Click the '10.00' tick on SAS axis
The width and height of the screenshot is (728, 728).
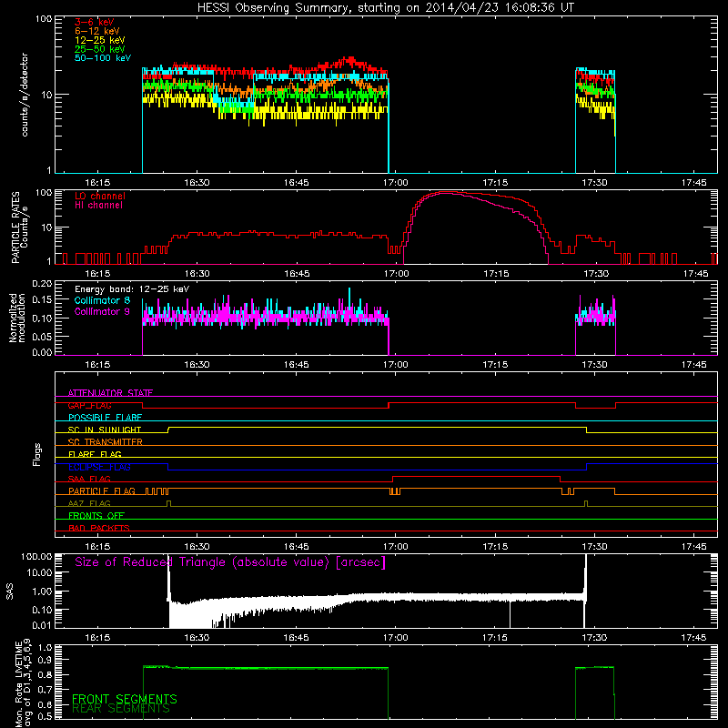coord(39,573)
